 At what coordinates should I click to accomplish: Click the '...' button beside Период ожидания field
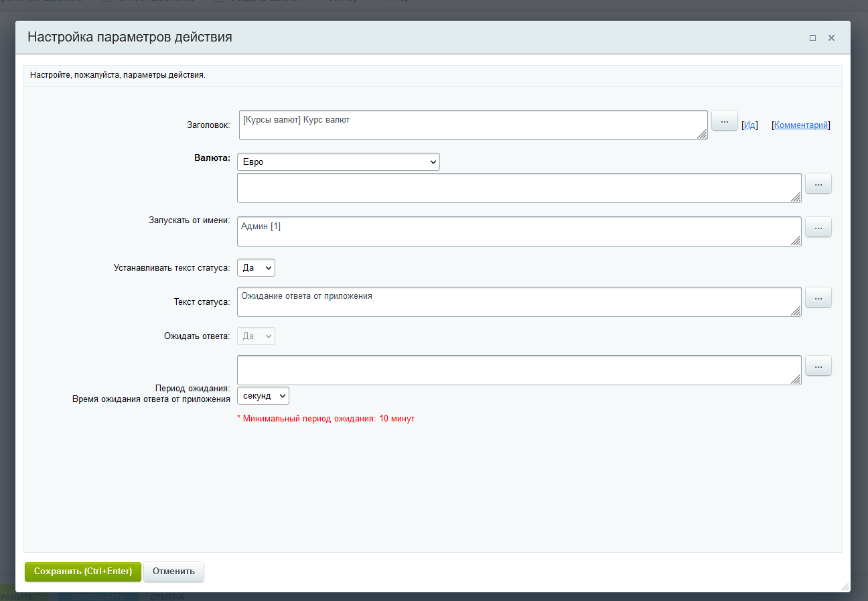click(x=818, y=366)
